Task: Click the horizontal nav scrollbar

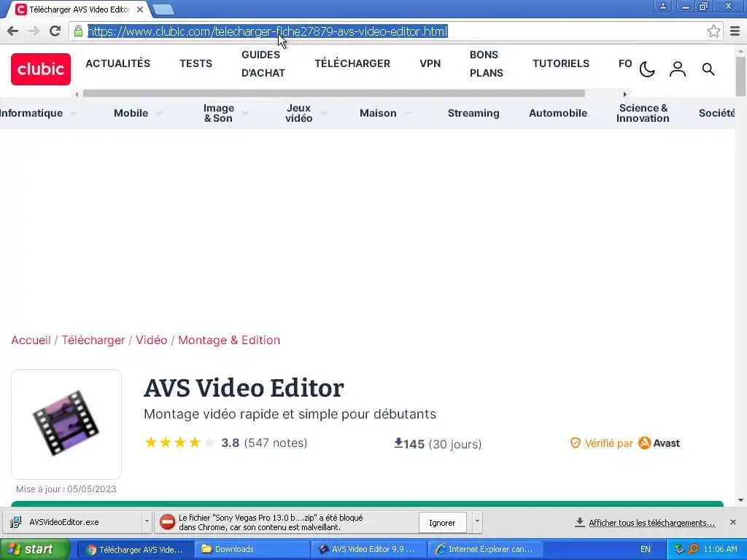Action: (334, 94)
